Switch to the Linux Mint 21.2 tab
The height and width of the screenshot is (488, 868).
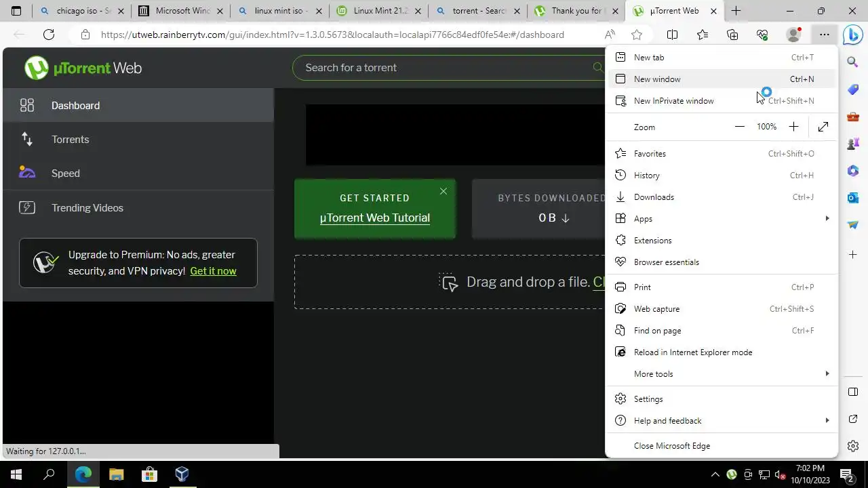(x=378, y=11)
